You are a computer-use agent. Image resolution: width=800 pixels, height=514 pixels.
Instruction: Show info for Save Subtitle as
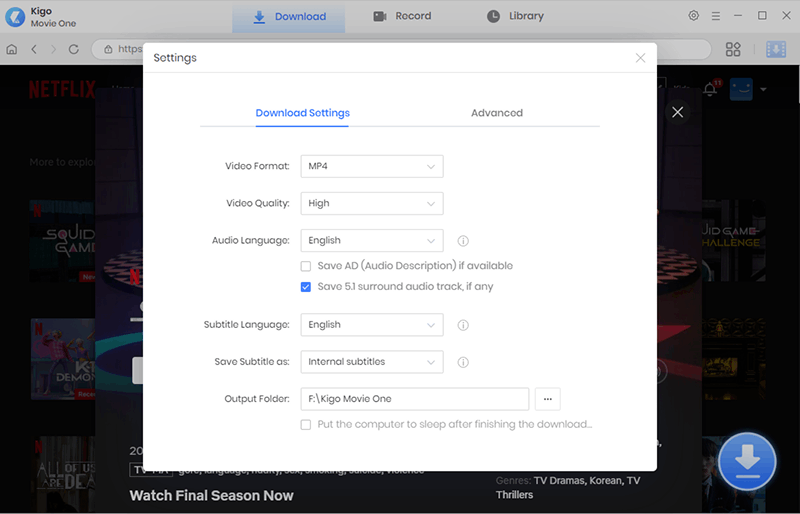[x=463, y=362]
